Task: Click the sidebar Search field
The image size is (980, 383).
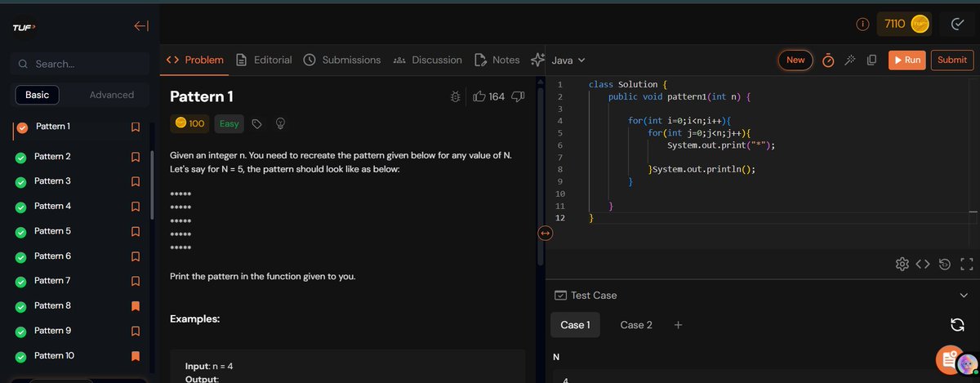Action: tap(79, 64)
